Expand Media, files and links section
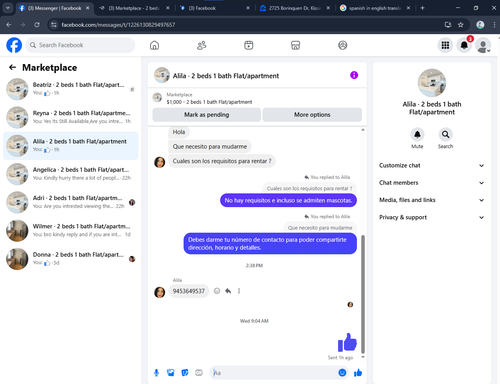500x384 pixels. tap(432, 200)
